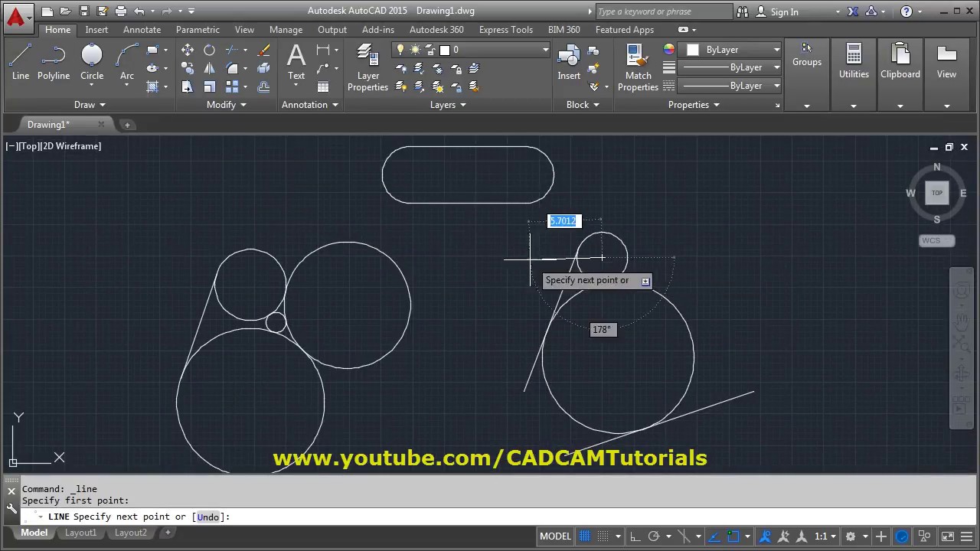Open Layer Properties manager
Screen dimensions: 980x551
(x=368, y=67)
